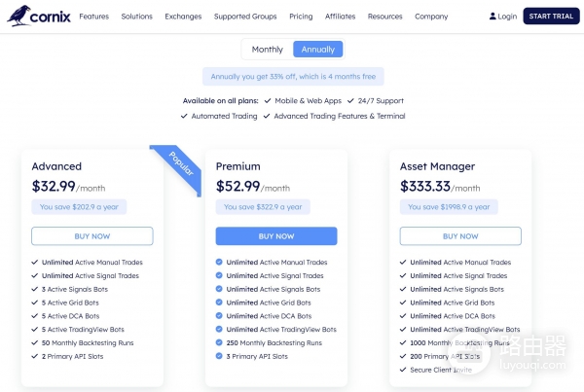Image resolution: width=584 pixels, height=392 pixels.
Task: Select the Annually billing option
Action: click(317, 49)
